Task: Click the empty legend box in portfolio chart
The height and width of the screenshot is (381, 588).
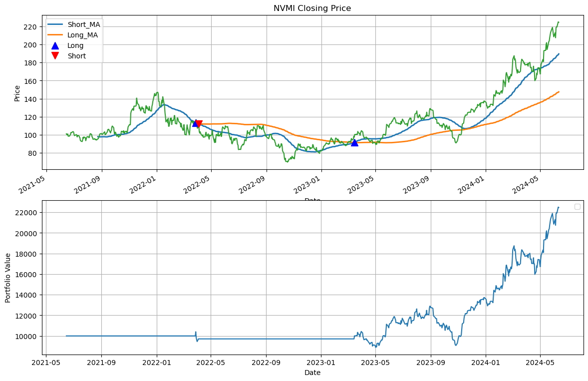Action: click(x=578, y=207)
